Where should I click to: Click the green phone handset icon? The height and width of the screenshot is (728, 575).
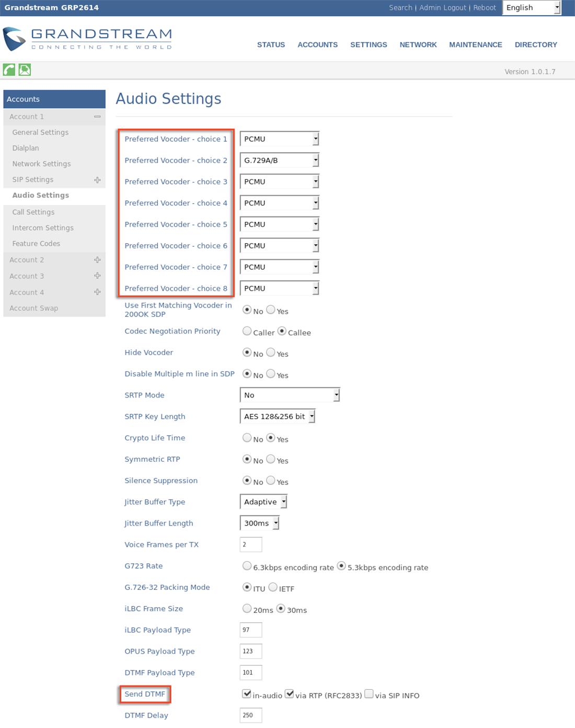[9, 69]
